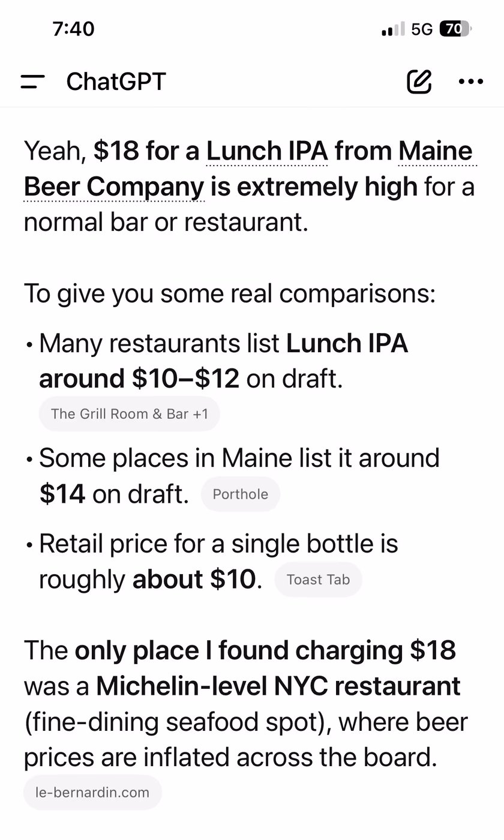Tap the 5G network indicator
Screen dimensions: 504x840
[x=422, y=29]
